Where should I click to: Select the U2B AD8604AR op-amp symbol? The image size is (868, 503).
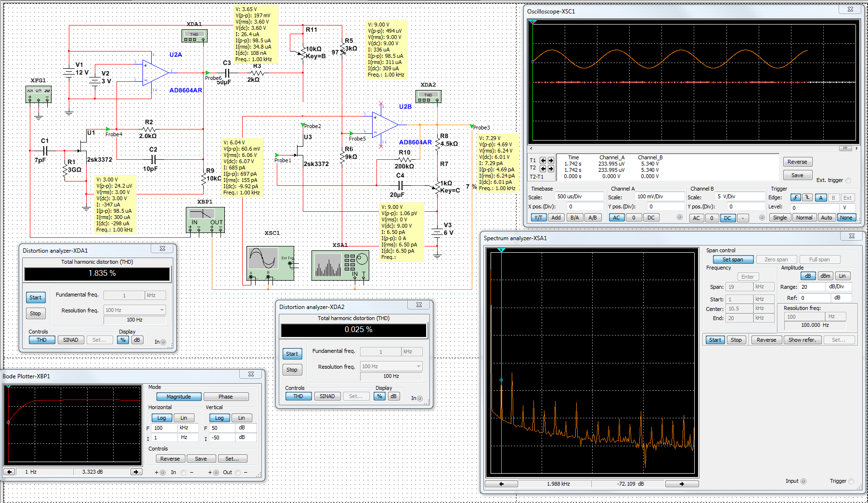tap(385, 125)
